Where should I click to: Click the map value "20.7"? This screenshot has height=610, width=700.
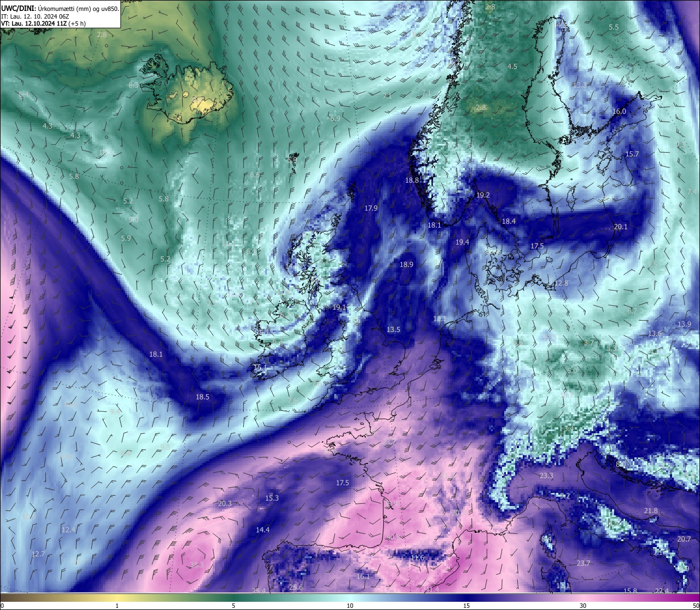(684, 539)
